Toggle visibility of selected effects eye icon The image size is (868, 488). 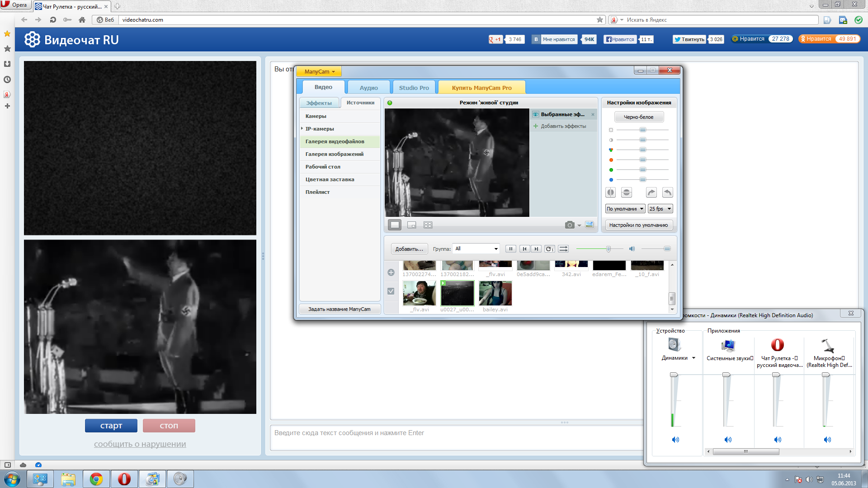(536, 114)
